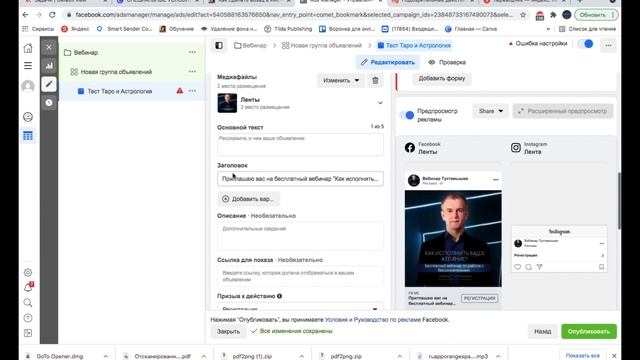Toggle Предпросмотр рекламы switch

pyautogui.click(x=407, y=115)
